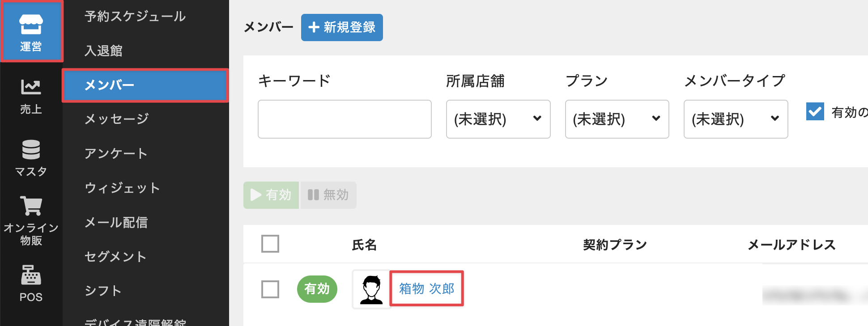Open the オンライン物販 shopping cart icon

pos(31,220)
